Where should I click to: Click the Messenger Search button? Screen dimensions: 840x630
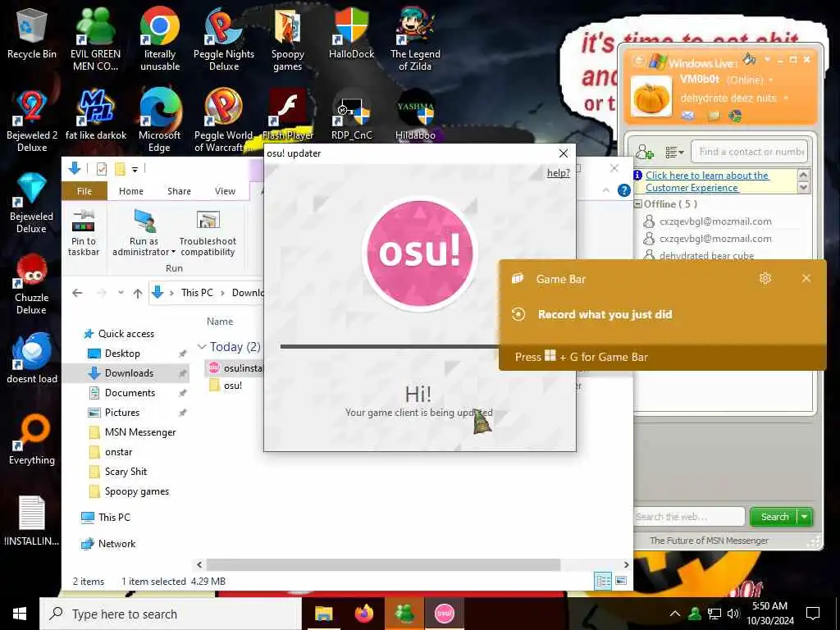(x=774, y=517)
